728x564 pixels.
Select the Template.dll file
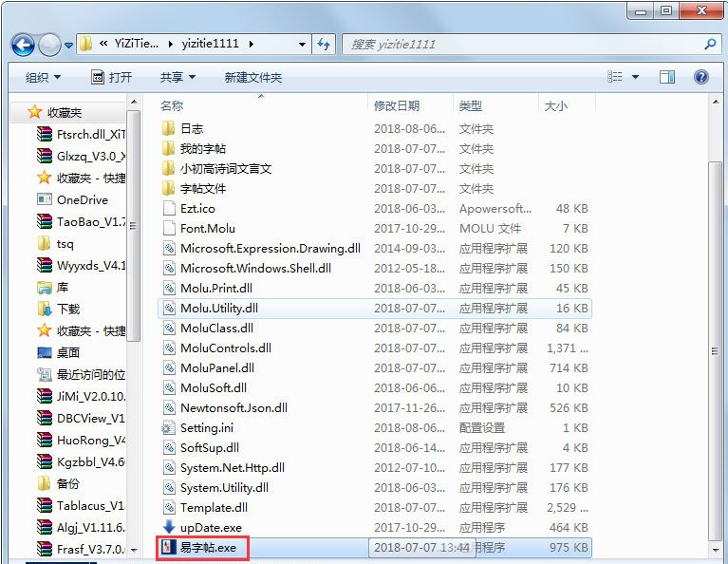pos(214,508)
